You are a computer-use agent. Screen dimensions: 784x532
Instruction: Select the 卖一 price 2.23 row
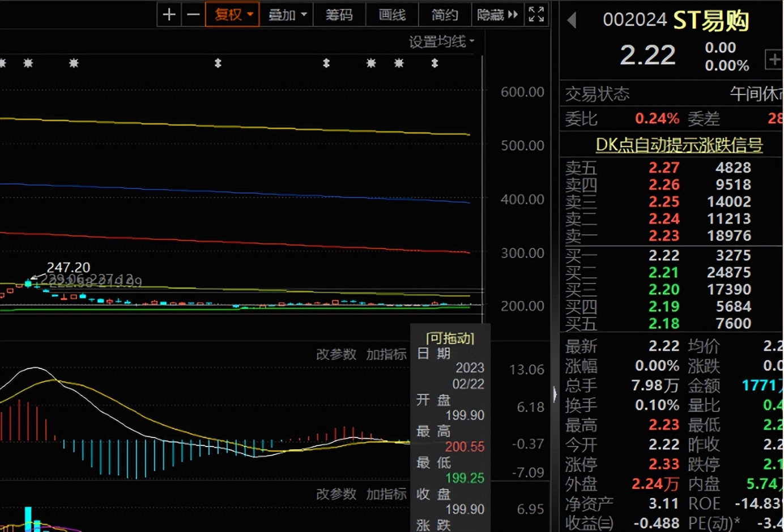coord(664,235)
